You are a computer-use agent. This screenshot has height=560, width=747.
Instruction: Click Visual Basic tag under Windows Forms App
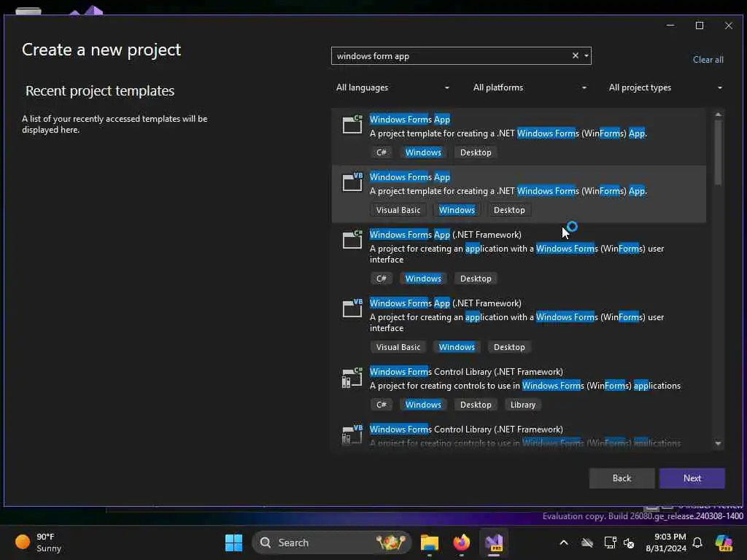[x=398, y=210]
